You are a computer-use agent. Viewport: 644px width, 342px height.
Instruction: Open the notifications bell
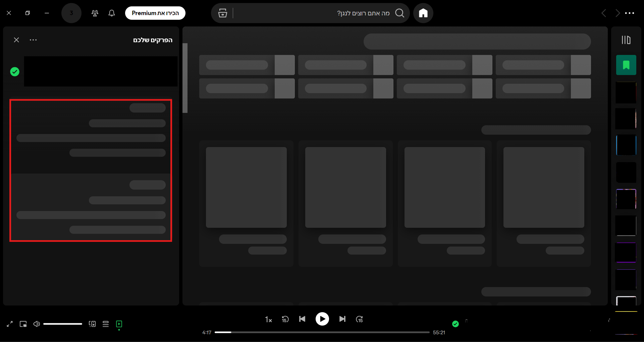[x=112, y=13]
